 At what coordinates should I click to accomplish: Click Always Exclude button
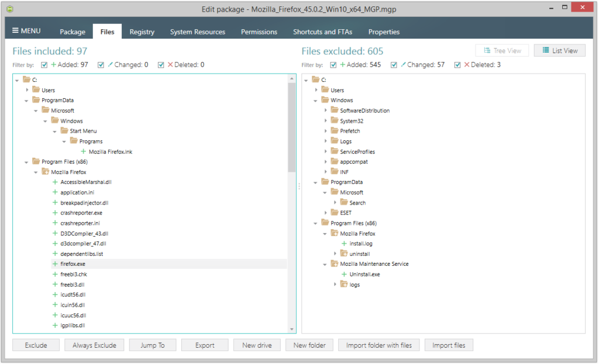pyautogui.click(x=94, y=345)
